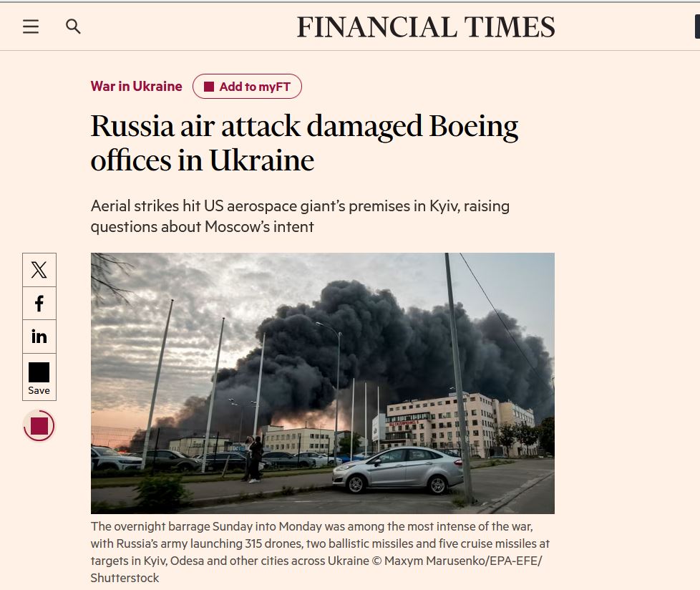
Task: Open the FT search magnifier
Action: click(73, 26)
